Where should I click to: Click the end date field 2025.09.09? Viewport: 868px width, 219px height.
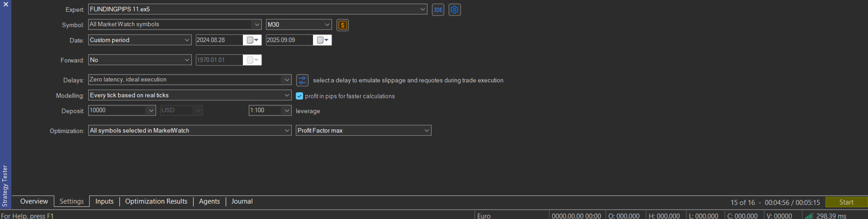289,40
